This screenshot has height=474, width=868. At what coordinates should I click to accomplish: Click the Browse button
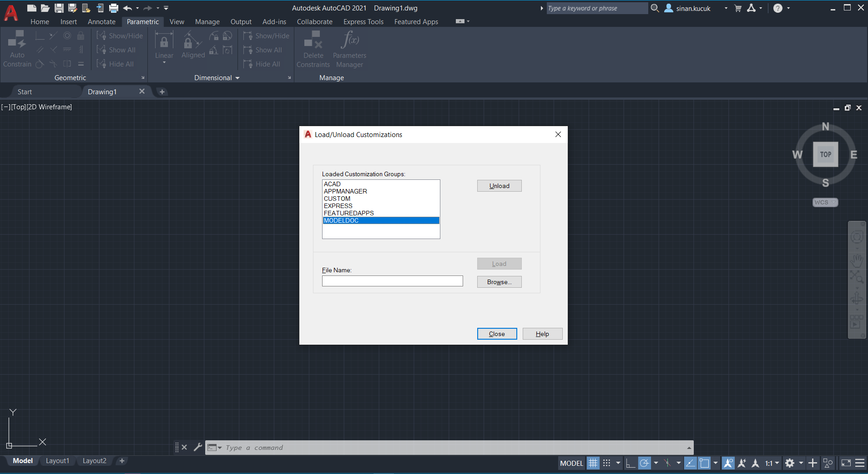pyautogui.click(x=499, y=281)
